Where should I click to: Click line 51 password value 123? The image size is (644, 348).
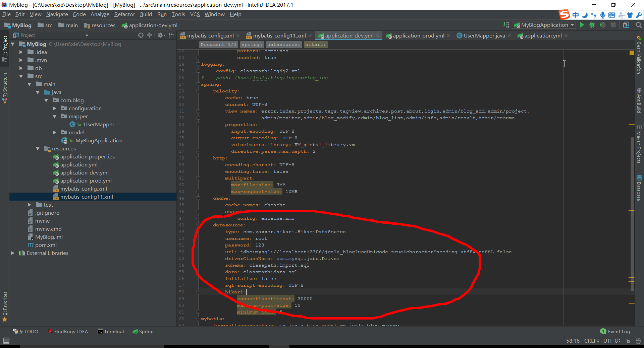pyautogui.click(x=259, y=245)
